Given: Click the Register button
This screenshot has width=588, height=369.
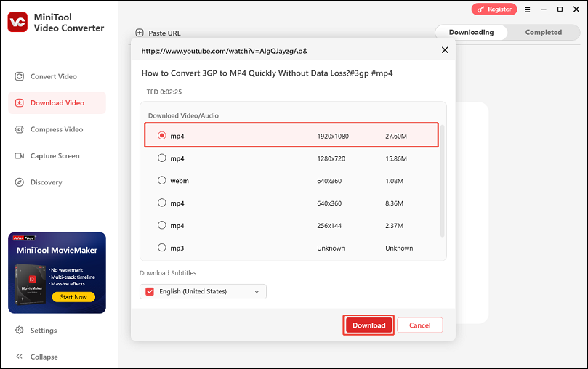Looking at the screenshot, I should [494, 9].
